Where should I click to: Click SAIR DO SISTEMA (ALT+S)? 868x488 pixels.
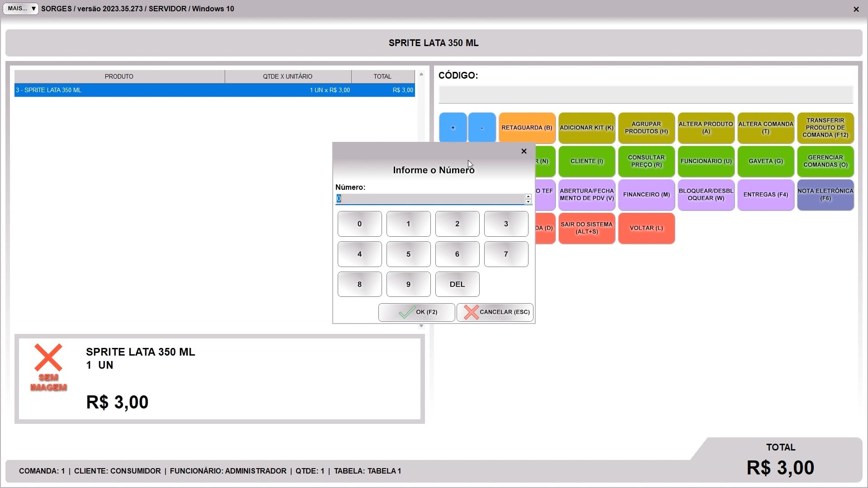[x=586, y=228]
